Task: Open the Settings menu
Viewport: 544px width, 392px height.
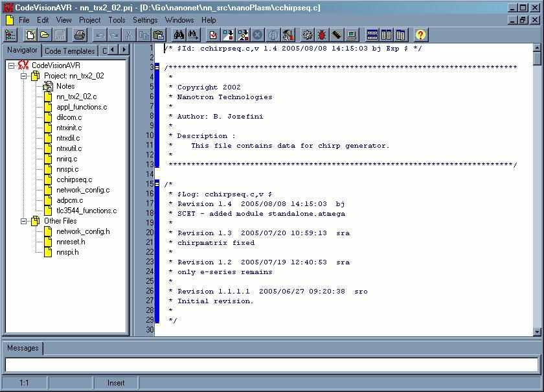Action: pyautogui.click(x=145, y=20)
